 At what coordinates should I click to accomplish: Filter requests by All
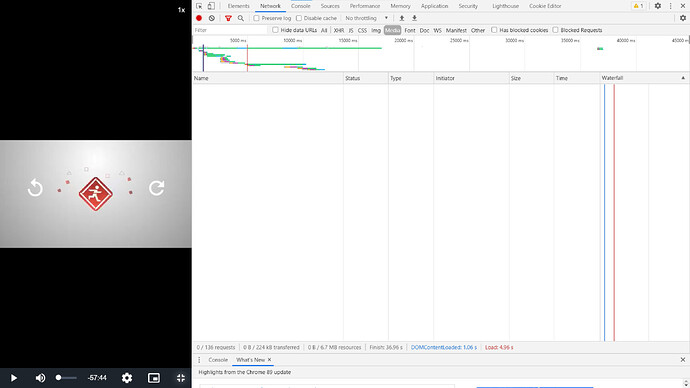324,30
